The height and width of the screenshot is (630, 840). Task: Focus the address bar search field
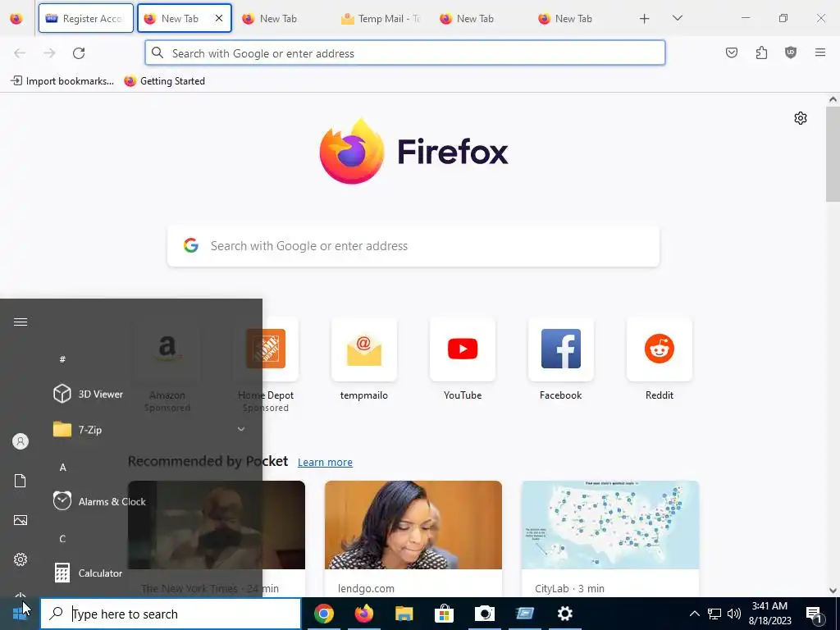[405, 53]
